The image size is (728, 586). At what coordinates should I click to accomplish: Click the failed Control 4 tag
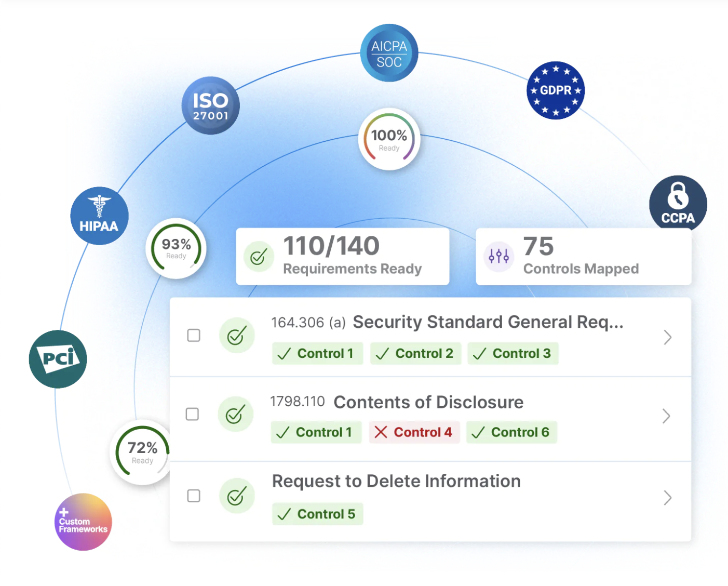(x=414, y=432)
